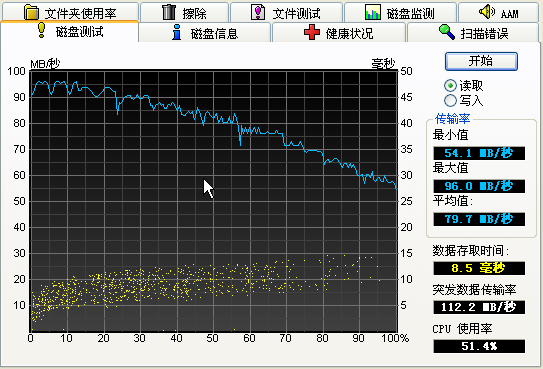
Task: Click the trash can icon for 擦除
Action: (169, 12)
